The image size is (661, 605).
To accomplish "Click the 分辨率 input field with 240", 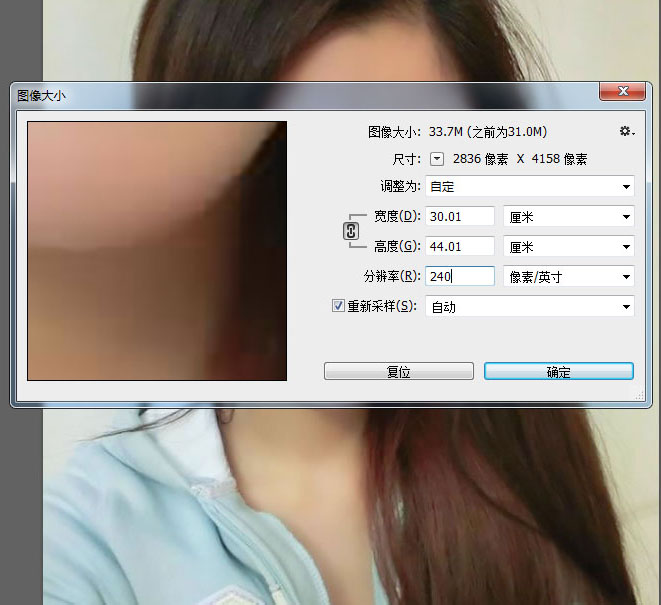I will [x=460, y=276].
